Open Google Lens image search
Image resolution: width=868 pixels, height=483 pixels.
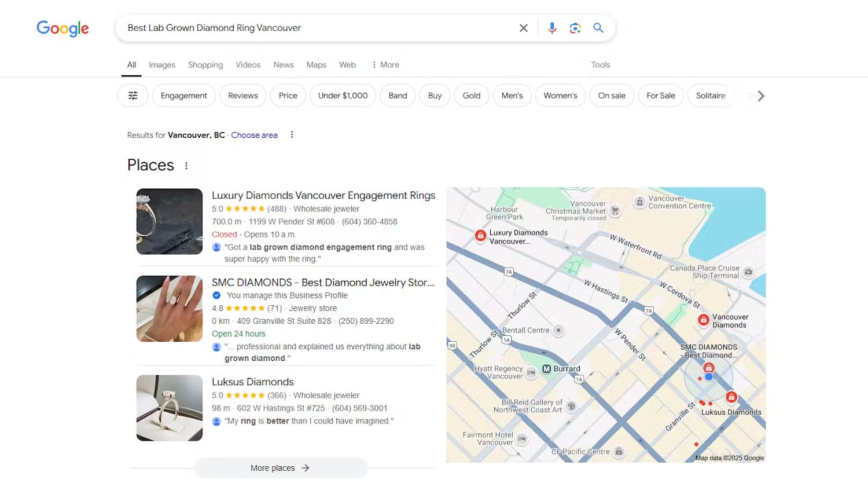(x=575, y=28)
